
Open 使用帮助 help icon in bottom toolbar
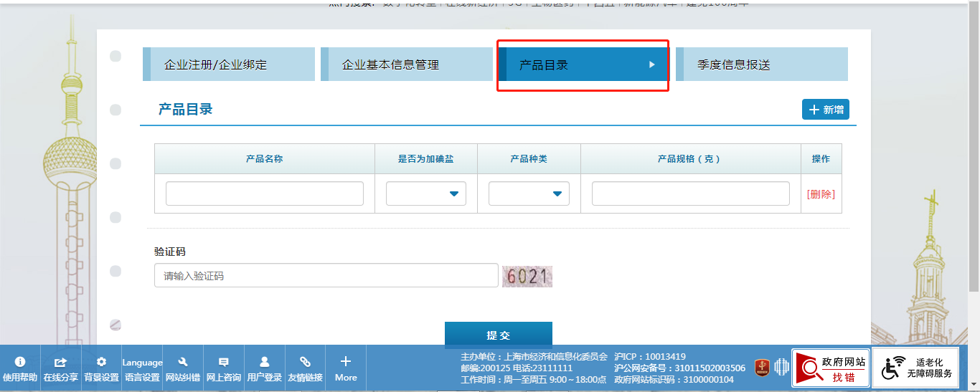click(20, 368)
